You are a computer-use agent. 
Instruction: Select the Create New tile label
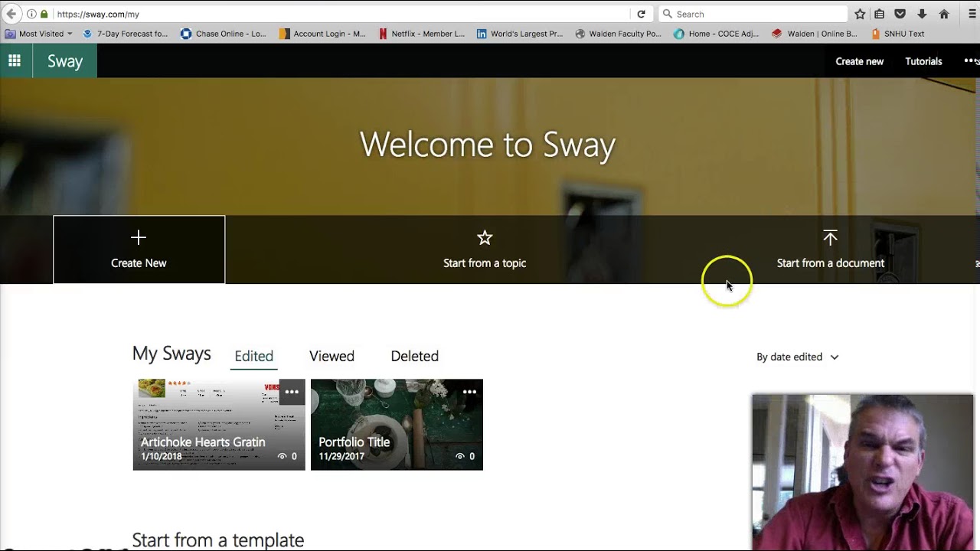click(x=139, y=263)
